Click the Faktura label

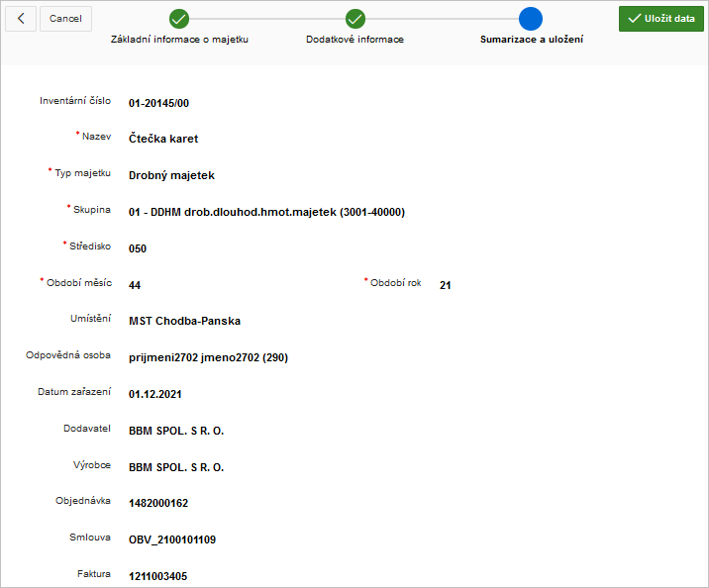coord(94,574)
